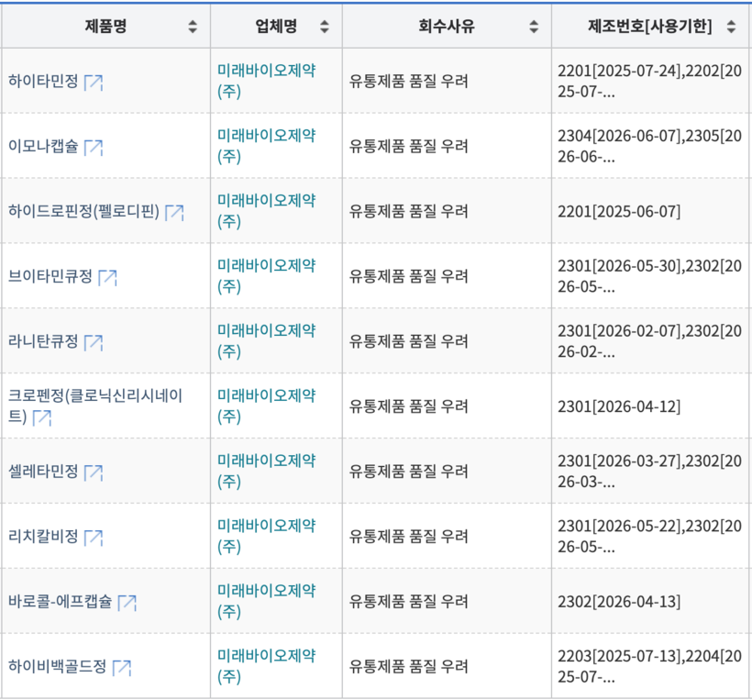Image resolution: width=752 pixels, height=700 pixels.
Task: Toggle sort arrows on 업체명 column
Action: click(324, 28)
